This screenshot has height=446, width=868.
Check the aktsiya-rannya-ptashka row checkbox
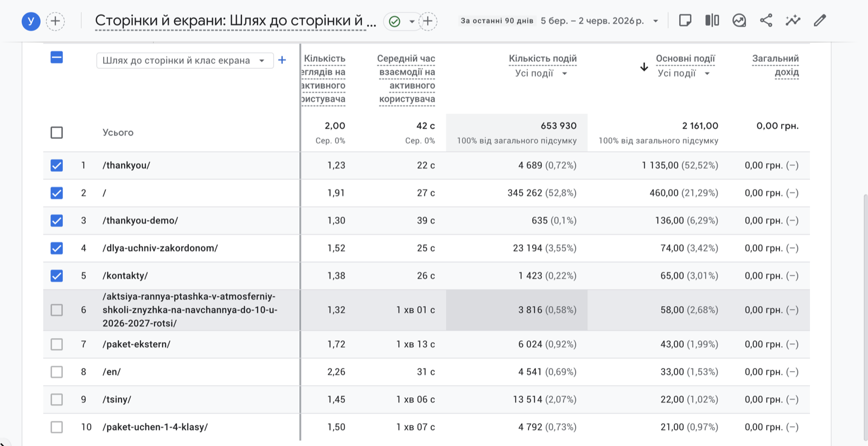pyautogui.click(x=56, y=310)
